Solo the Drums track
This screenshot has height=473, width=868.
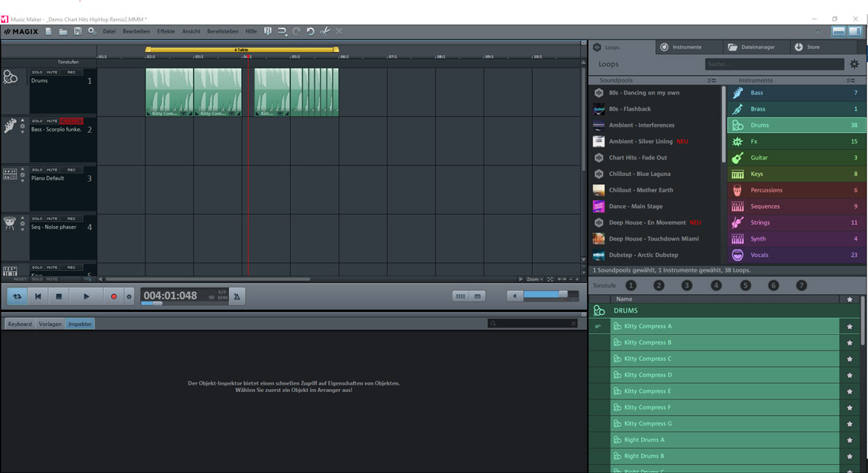point(37,72)
